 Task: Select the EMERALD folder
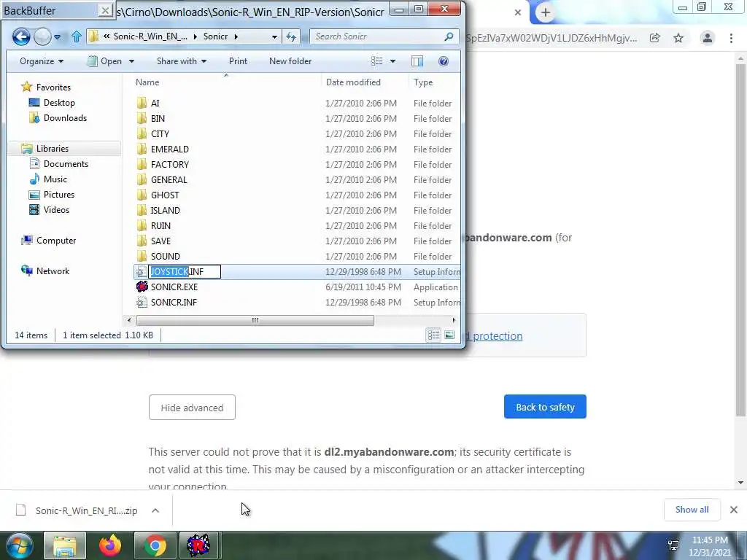pyautogui.click(x=169, y=149)
